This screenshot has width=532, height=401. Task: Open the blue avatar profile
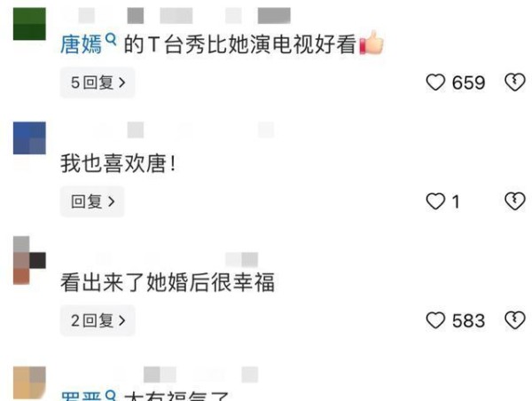pos(29,138)
